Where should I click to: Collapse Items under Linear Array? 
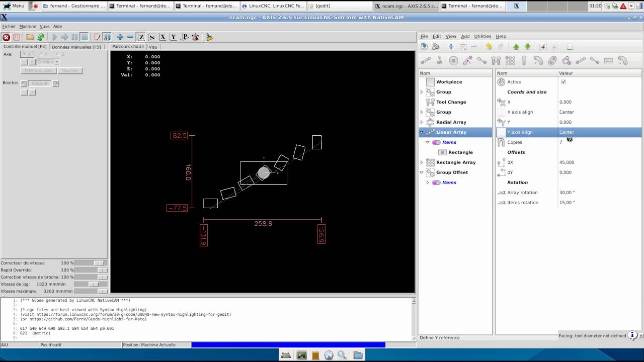point(428,142)
